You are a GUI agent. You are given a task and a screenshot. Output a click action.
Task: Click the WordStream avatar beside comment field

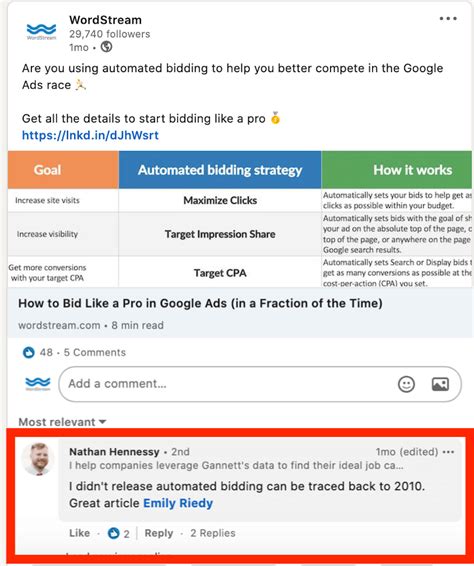38,384
